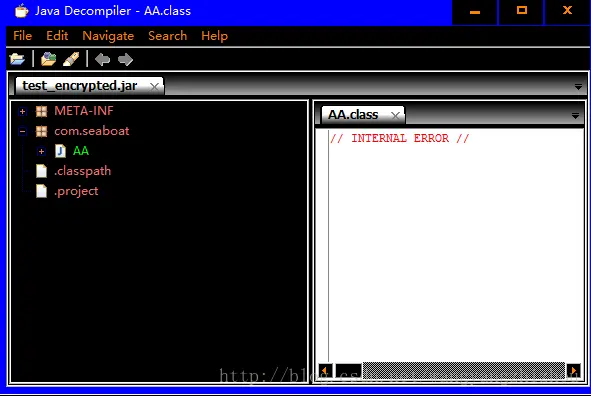Select the .classpath file
This screenshot has width=591, height=396.
83,171
